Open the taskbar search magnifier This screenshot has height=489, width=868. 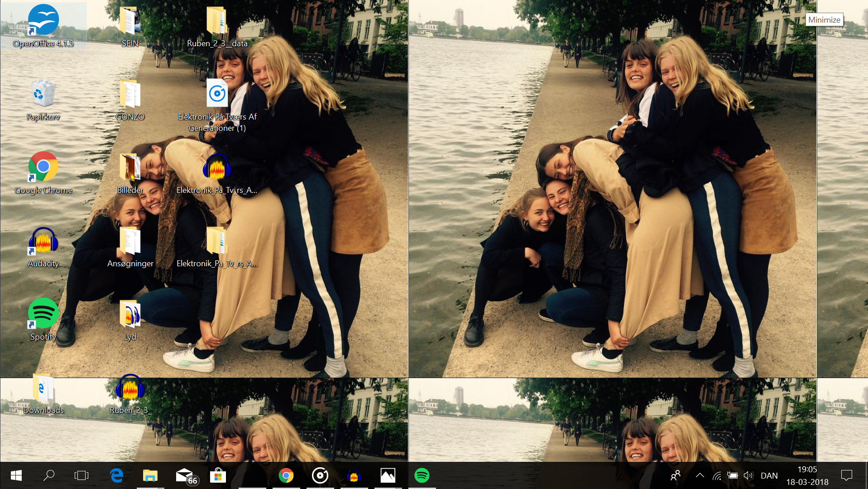tap(48, 475)
